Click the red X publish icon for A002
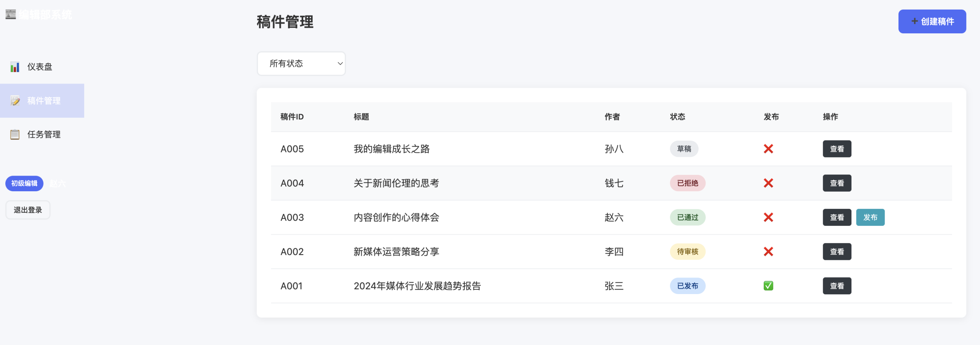980x345 pixels. pos(769,251)
